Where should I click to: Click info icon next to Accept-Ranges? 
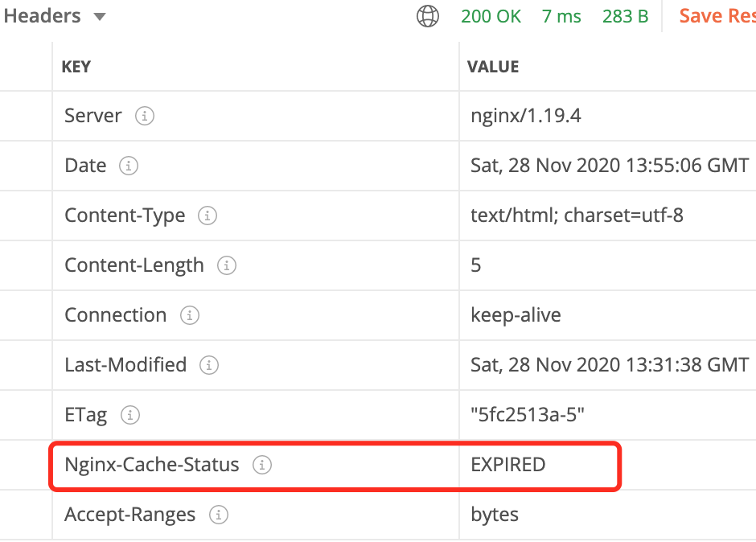tap(218, 515)
